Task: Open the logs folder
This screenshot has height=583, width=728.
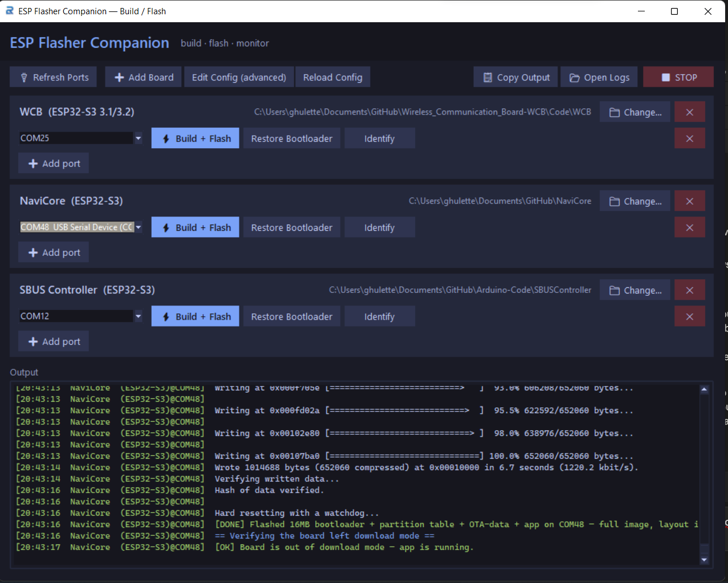Action: (x=599, y=77)
